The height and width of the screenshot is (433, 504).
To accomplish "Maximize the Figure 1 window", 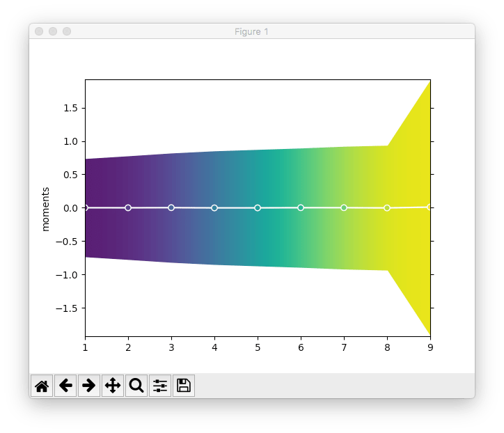I will (67, 31).
